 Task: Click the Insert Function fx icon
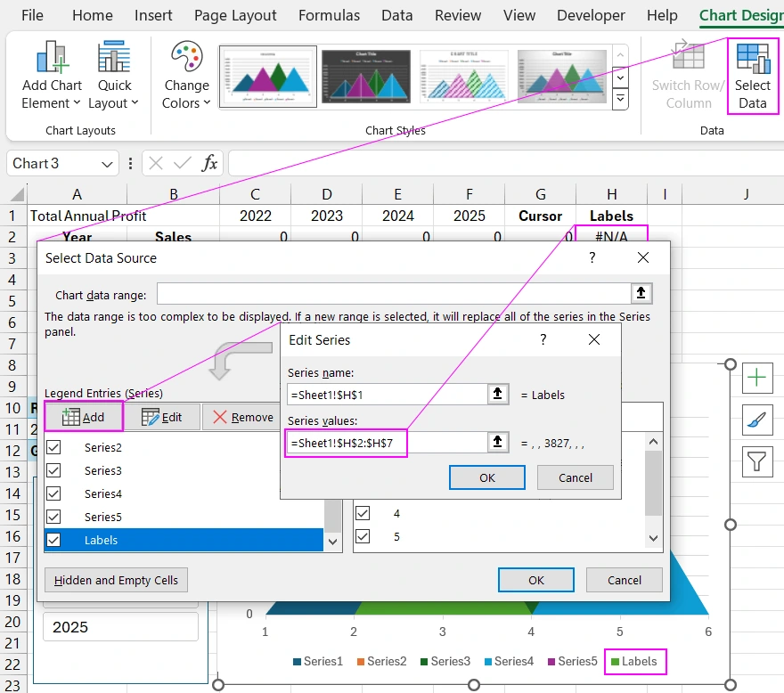tap(209, 163)
